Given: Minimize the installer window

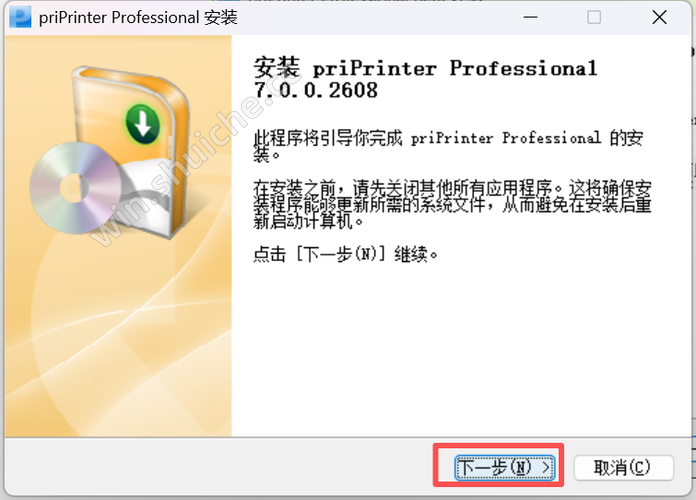Looking at the screenshot, I should [x=530, y=17].
